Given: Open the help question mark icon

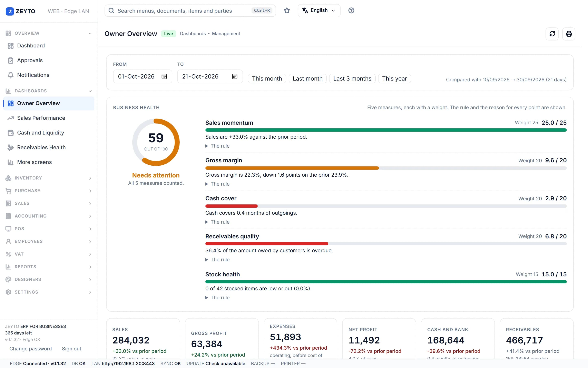Looking at the screenshot, I should 351,10.
